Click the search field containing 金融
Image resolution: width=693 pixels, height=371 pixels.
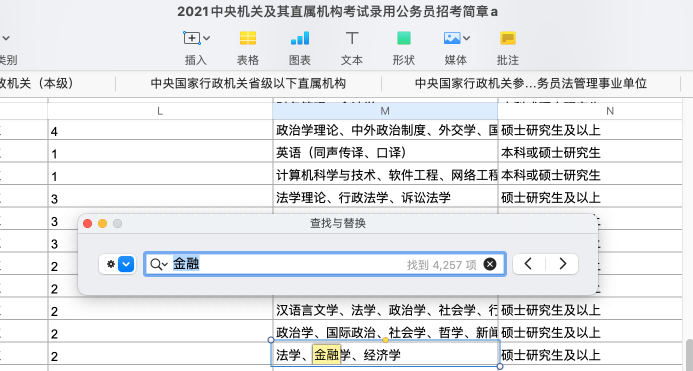tap(325, 264)
